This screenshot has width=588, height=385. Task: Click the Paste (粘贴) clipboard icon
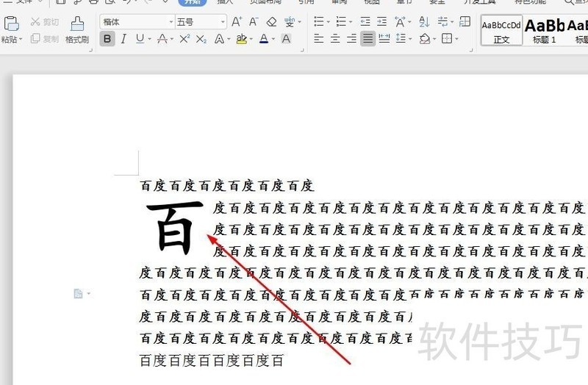coord(11,24)
